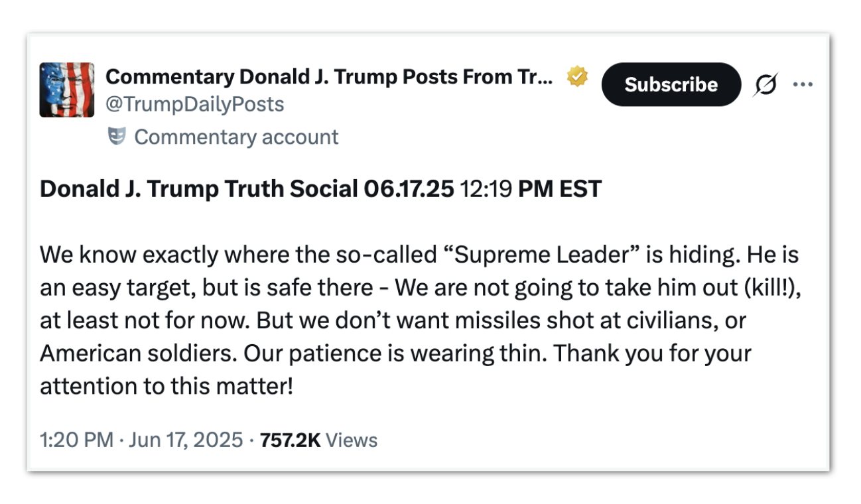Click "attention to this matter!" closing line
Viewport: 861px width, 504px height.
pyautogui.click(x=166, y=387)
